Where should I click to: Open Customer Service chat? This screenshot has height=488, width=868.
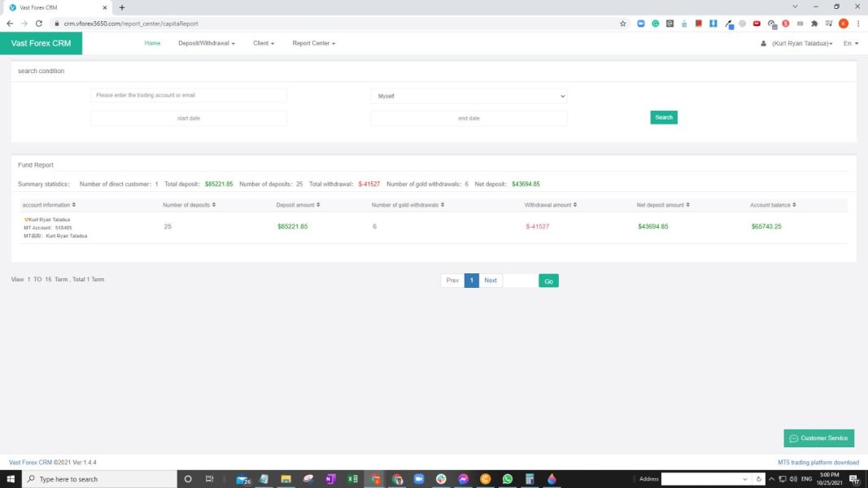tap(818, 438)
